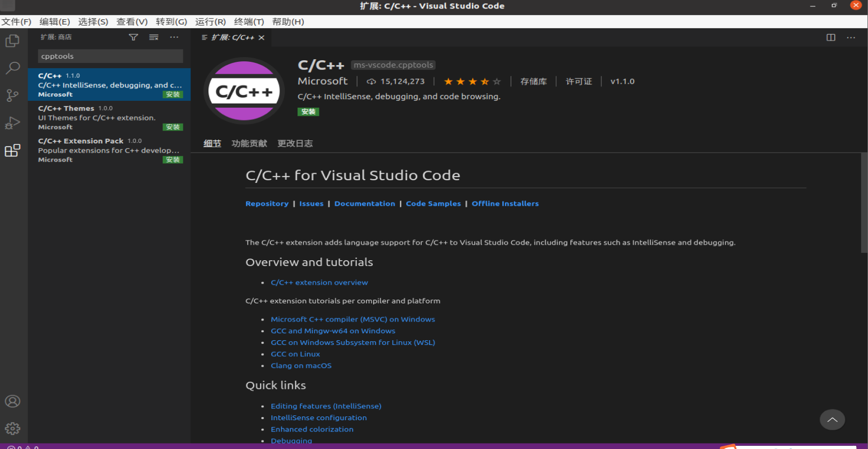Open the 转到(G) menu

[x=171, y=22]
